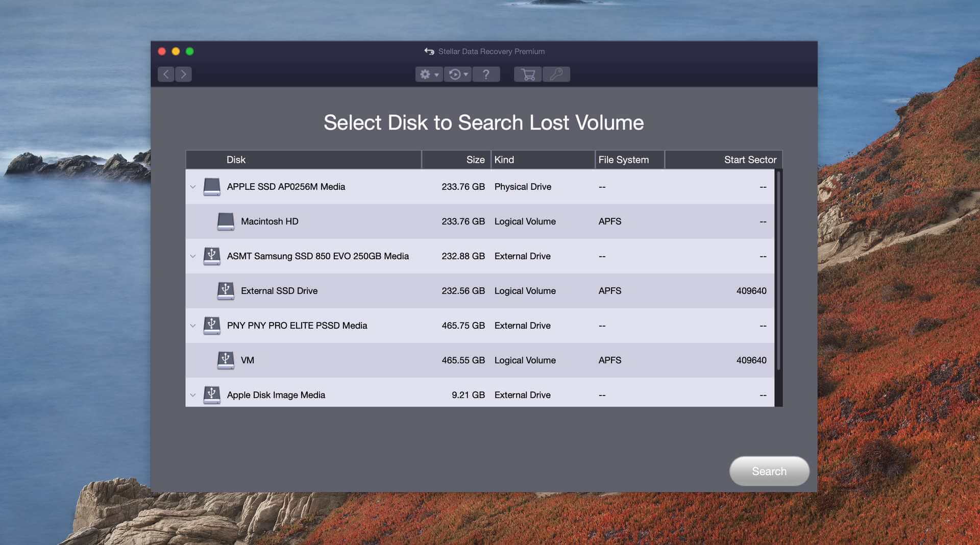The image size is (980, 545).
Task: Click the ASMT Samsung SSD USB icon
Action: pyautogui.click(x=212, y=256)
